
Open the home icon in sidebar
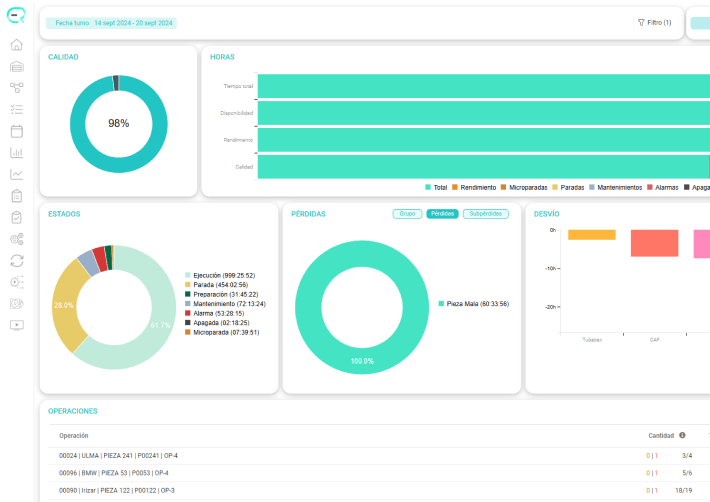tap(16, 44)
